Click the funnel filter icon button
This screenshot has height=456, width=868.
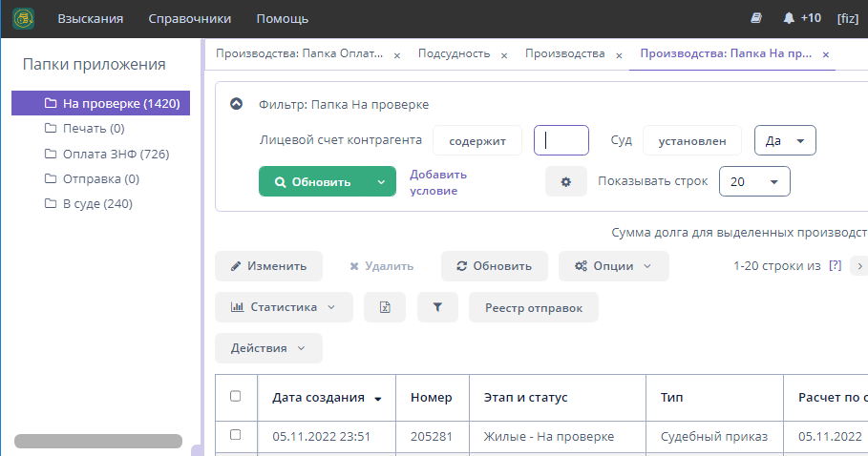pyautogui.click(x=437, y=307)
